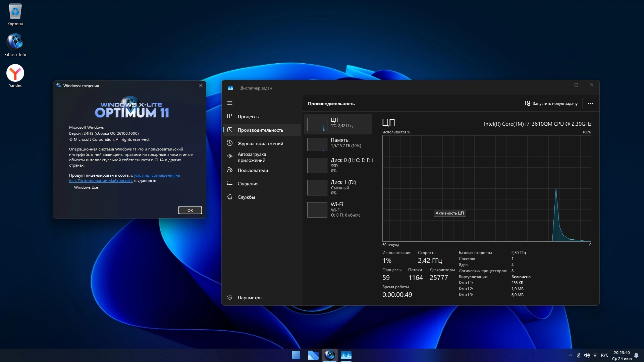Open the Пользователи section
The width and height of the screenshot is (644, 362).
253,170
